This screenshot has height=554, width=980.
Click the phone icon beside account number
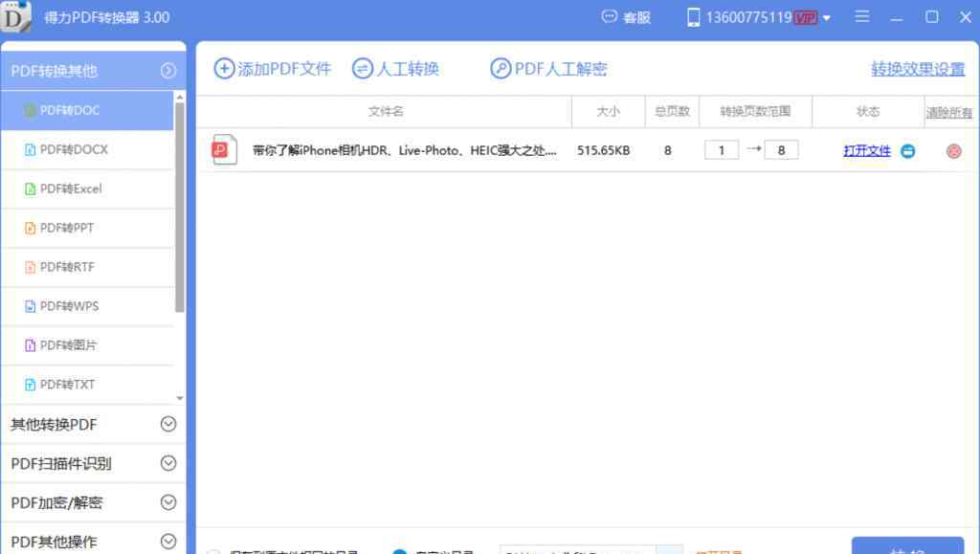pyautogui.click(x=694, y=17)
